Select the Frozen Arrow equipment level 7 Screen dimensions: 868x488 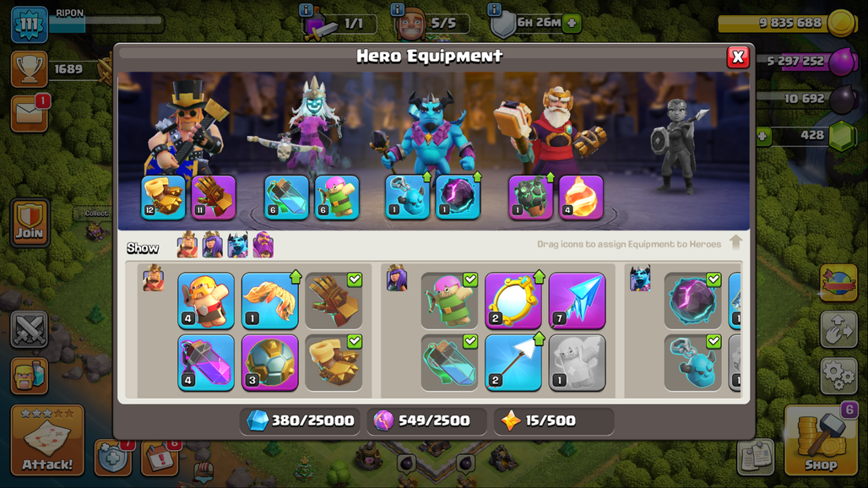click(x=577, y=301)
